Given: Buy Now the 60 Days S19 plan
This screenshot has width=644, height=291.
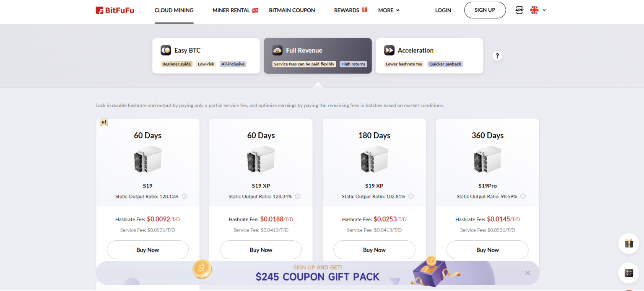Looking at the screenshot, I should coord(148,250).
